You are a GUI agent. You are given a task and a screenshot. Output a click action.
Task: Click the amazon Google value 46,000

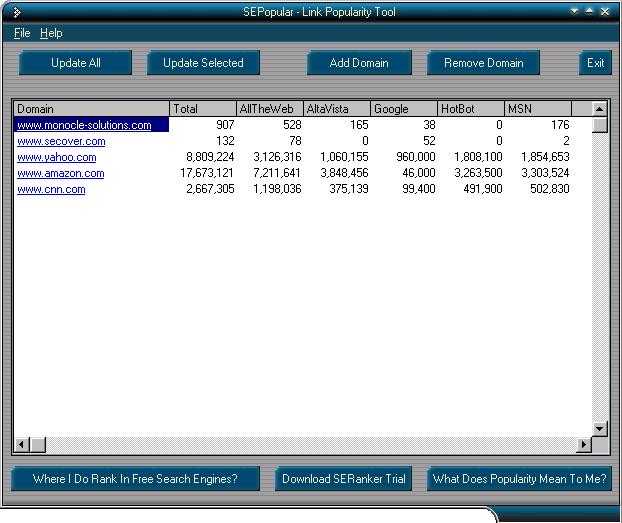(419, 173)
